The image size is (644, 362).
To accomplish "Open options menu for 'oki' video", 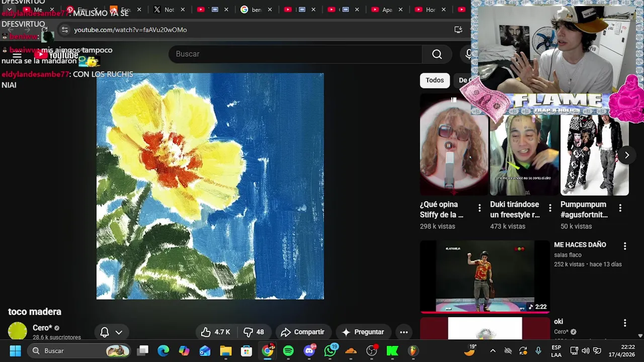I will pyautogui.click(x=625, y=323).
